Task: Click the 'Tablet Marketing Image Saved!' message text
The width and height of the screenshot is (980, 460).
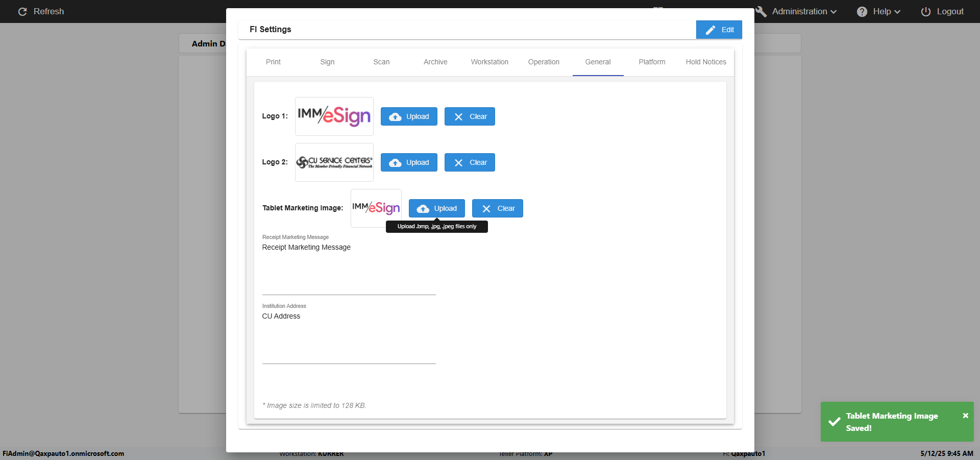Action: [x=892, y=422]
